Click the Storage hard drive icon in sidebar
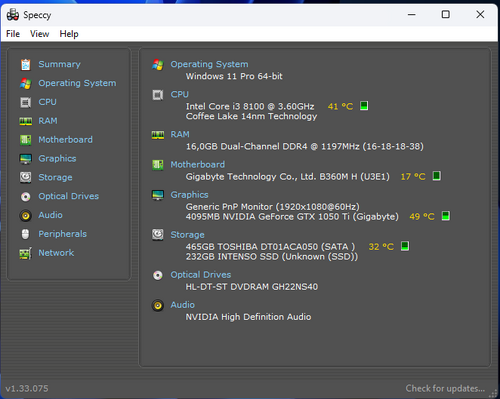The image size is (500, 399). (26, 177)
